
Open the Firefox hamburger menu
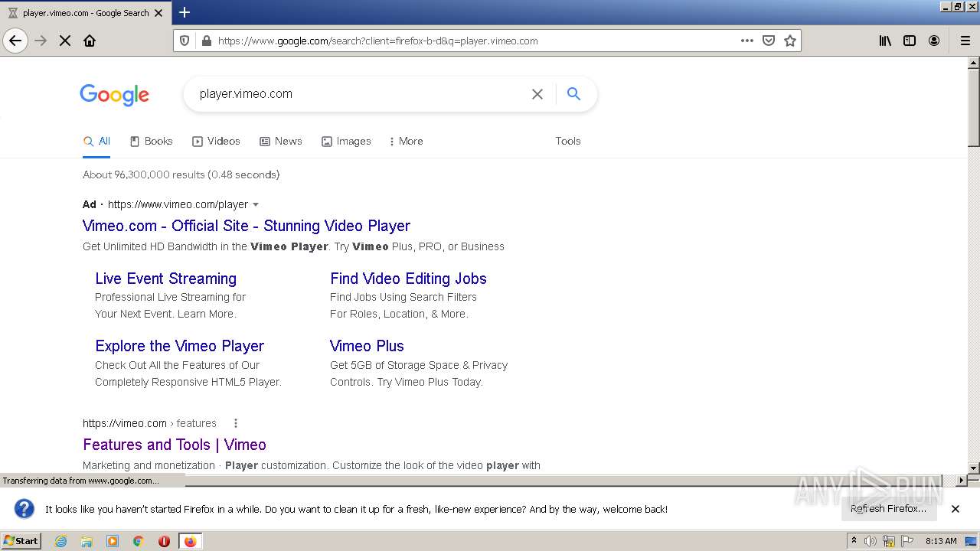pos(965,41)
